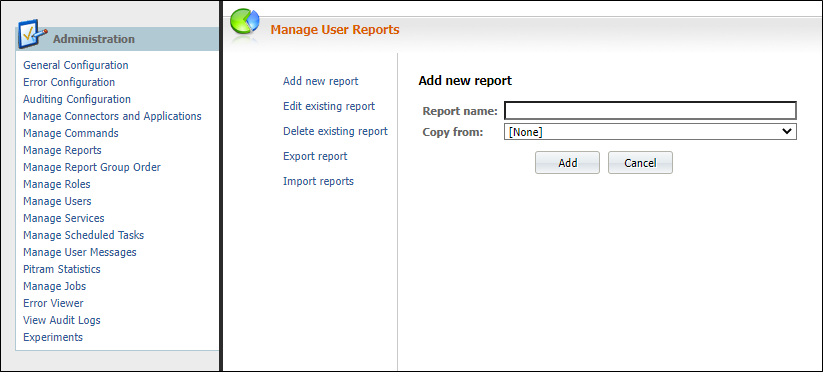Open Experiments page
Image resolution: width=823 pixels, height=372 pixels.
point(53,337)
